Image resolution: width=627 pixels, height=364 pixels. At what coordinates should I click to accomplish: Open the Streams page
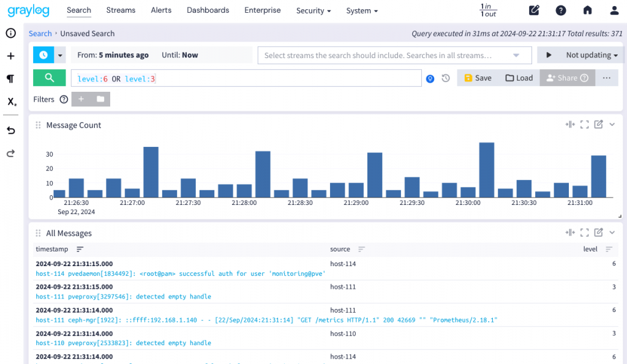(x=121, y=10)
